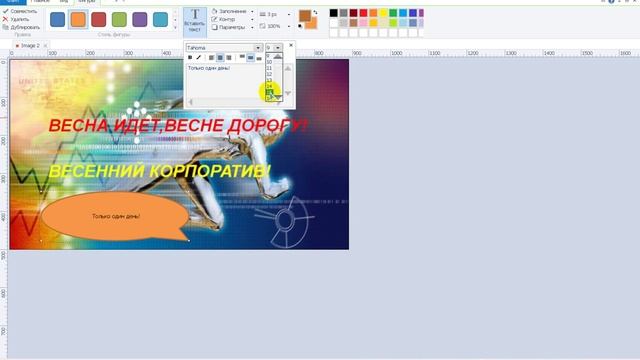Align text vertically to middle

(x=251, y=58)
